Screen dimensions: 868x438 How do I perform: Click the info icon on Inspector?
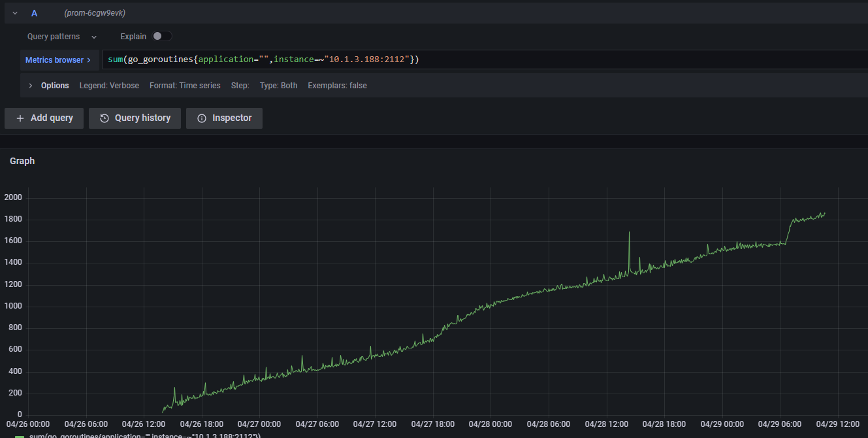pos(202,118)
